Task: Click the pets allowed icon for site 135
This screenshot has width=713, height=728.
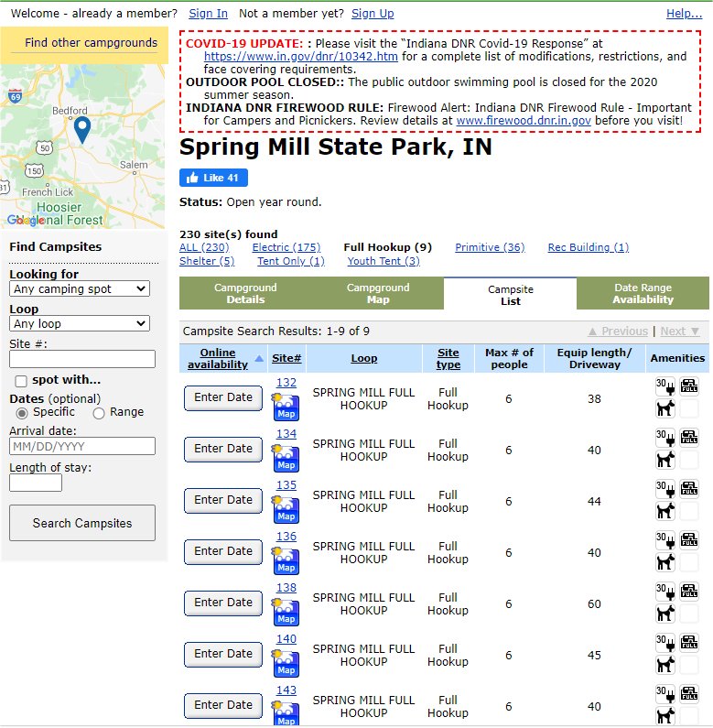Action: 665,511
